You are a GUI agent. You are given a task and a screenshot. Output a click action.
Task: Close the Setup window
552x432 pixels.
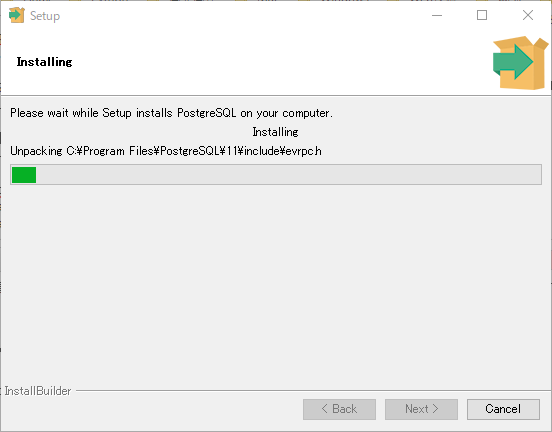click(x=528, y=15)
